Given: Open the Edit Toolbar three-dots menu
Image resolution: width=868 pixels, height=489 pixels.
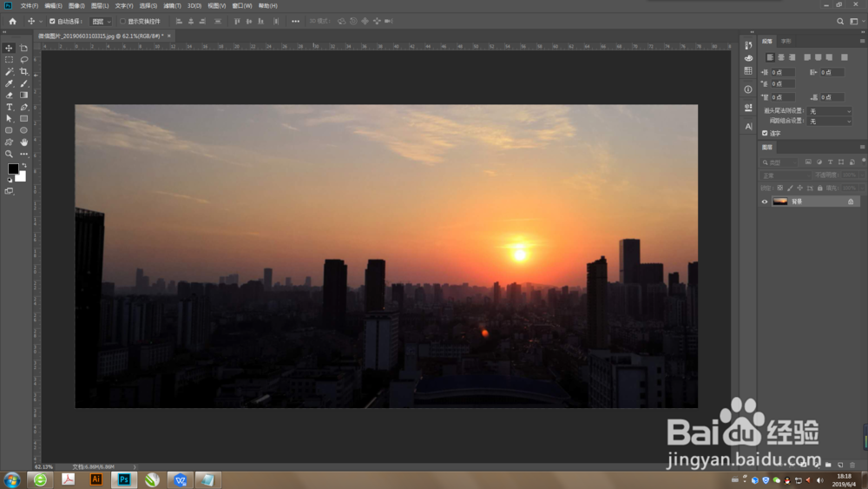Looking at the screenshot, I should pyautogui.click(x=23, y=154).
